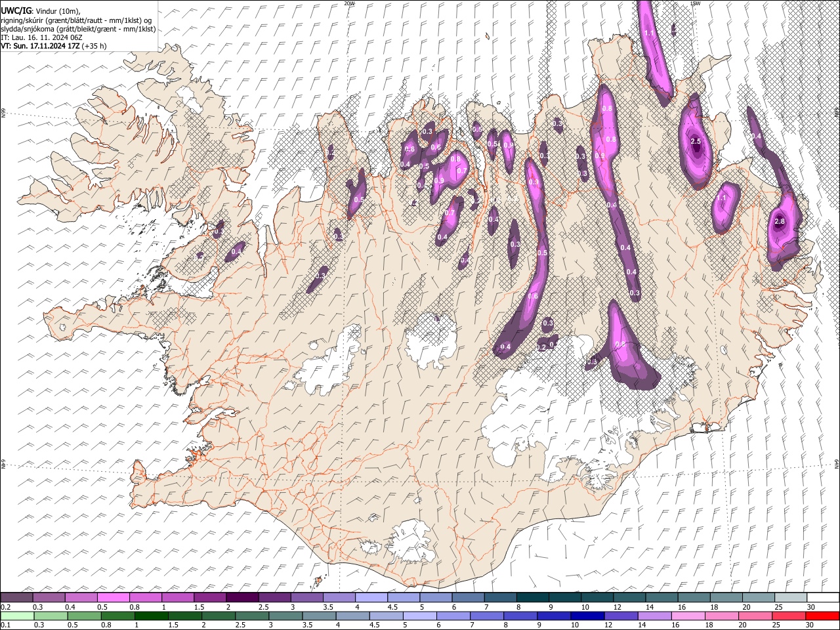
Task: Click the "30" label in the top legend row
Action: tap(810, 606)
